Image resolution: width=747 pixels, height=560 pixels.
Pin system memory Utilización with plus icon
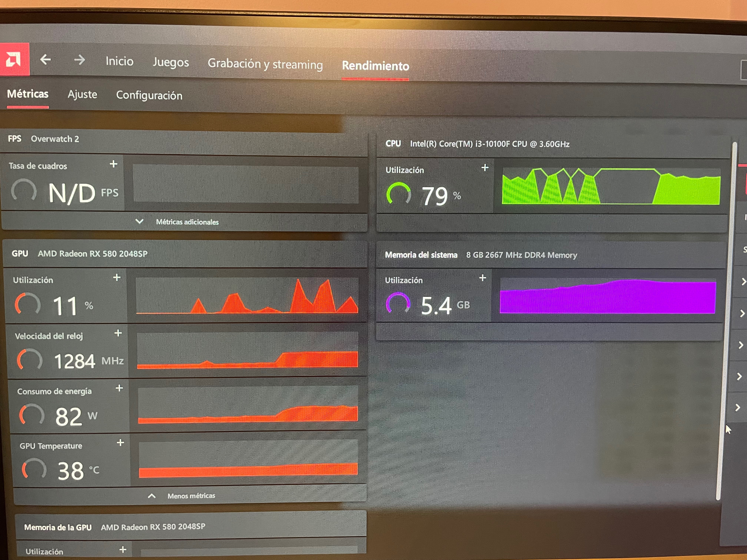tap(483, 278)
